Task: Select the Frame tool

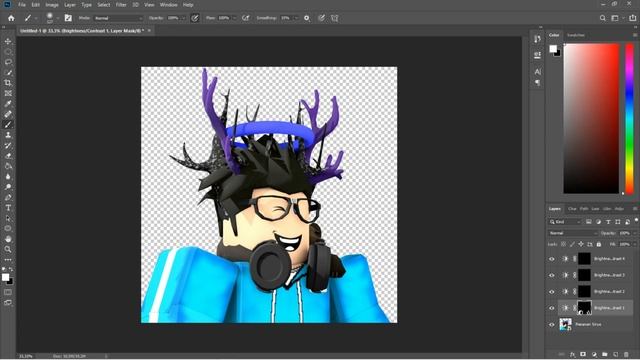Action: [8, 93]
